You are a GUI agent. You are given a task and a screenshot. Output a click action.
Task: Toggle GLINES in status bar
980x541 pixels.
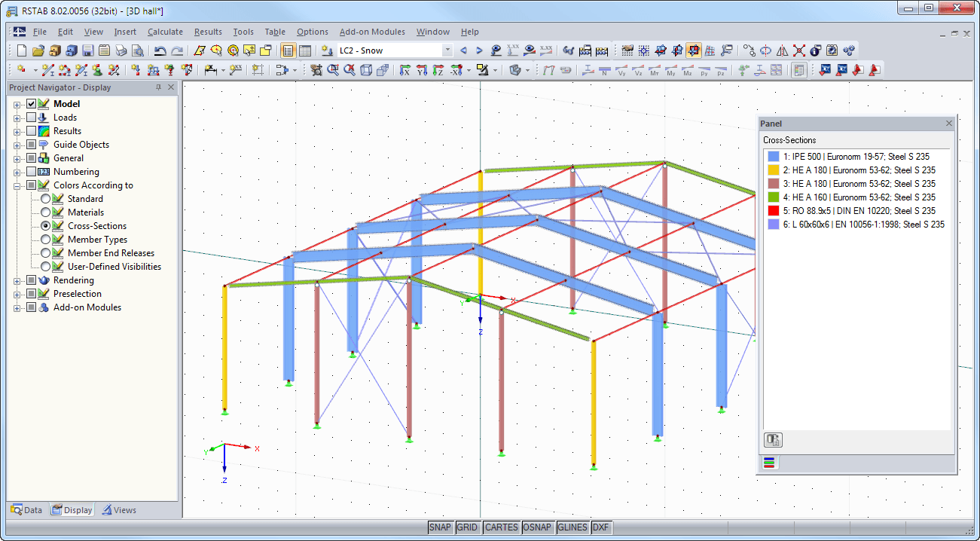click(572, 527)
